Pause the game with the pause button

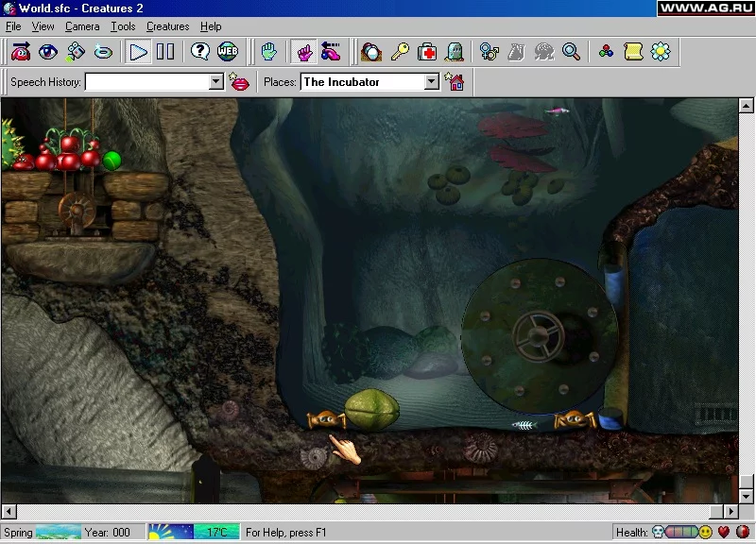point(165,52)
